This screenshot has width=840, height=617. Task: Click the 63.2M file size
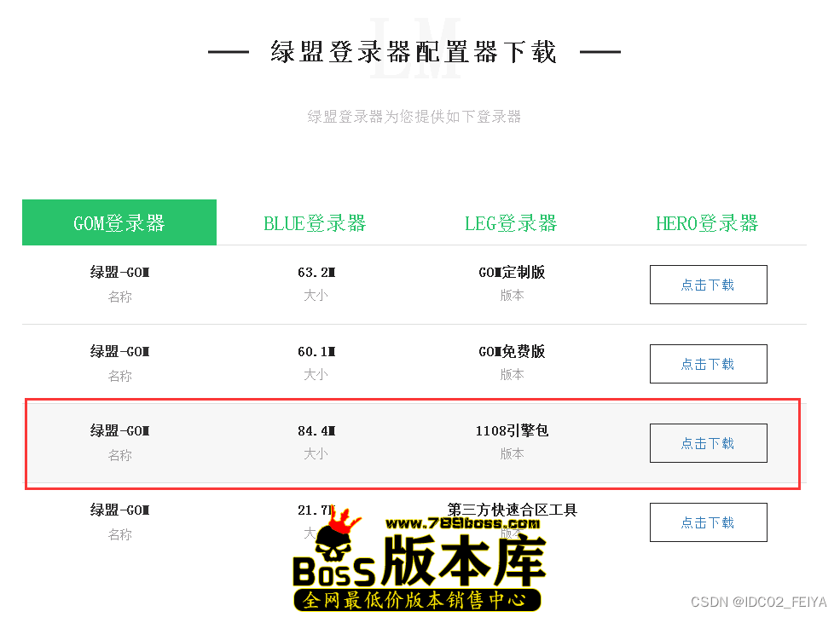316,273
